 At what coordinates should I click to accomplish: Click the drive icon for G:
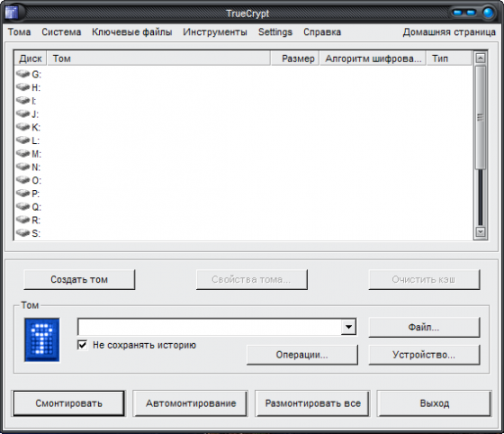[x=22, y=74]
